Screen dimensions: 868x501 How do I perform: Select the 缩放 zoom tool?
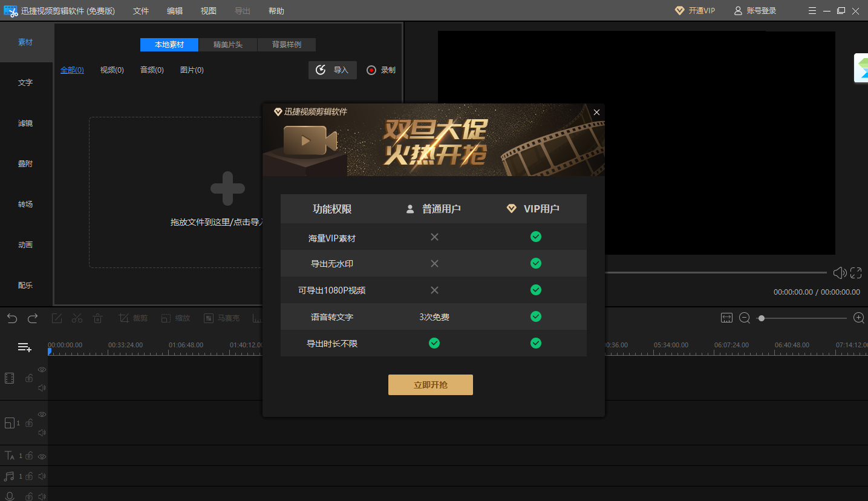(175, 318)
